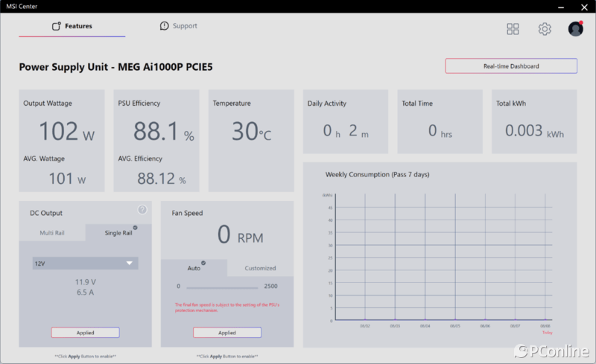Close the MSI Center window
596x364 pixels.
(584, 7)
